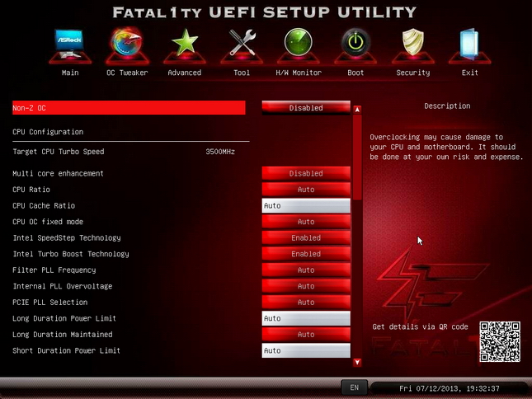This screenshot has height=399, width=532.
Task: Open the Main monitor icon
Action: click(x=69, y=44)
